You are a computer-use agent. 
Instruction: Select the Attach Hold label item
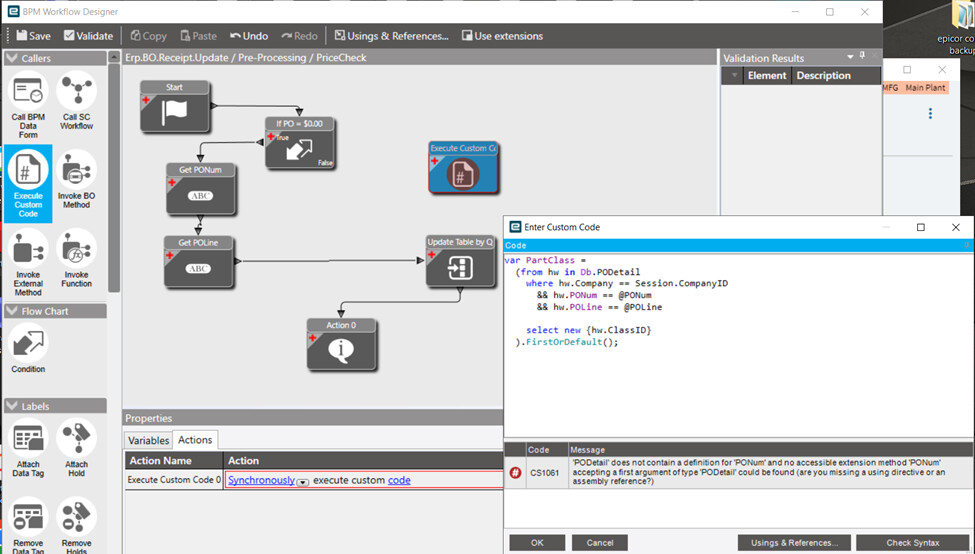tap(76, 448)
